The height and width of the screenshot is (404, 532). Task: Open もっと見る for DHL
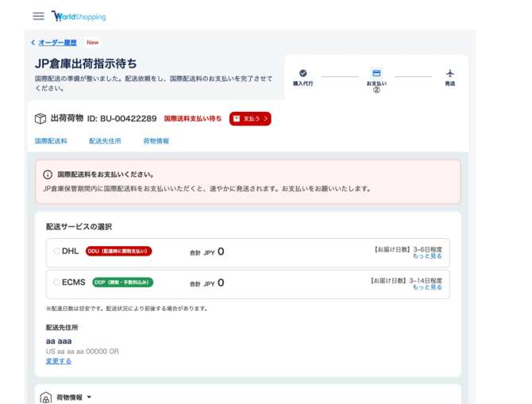pos(427,256)
